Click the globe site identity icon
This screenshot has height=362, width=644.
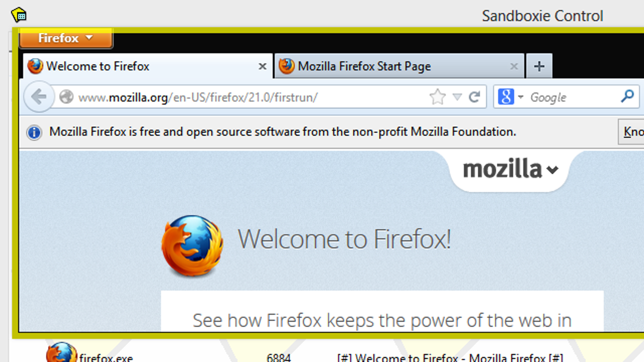click(x=66, y=97)
